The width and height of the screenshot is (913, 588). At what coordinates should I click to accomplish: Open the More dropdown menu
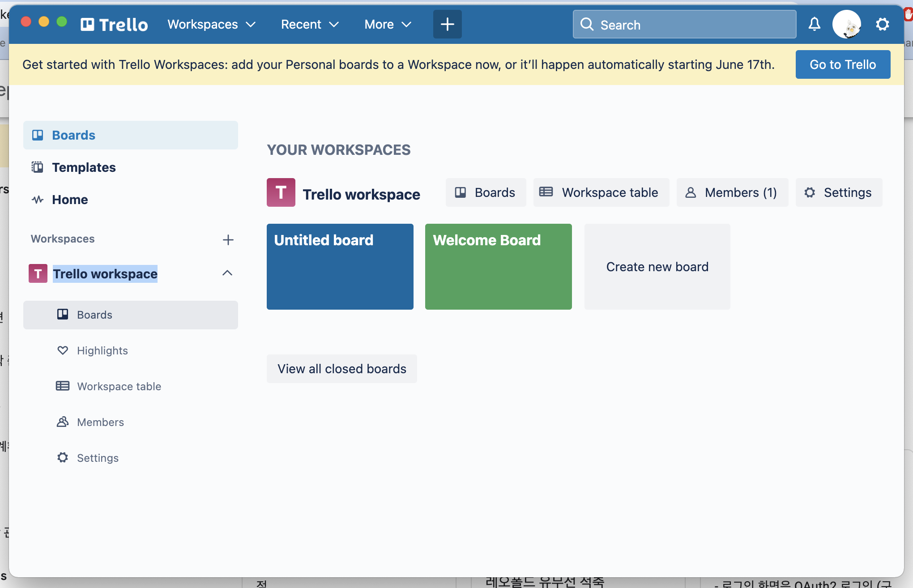click(388, 24)
